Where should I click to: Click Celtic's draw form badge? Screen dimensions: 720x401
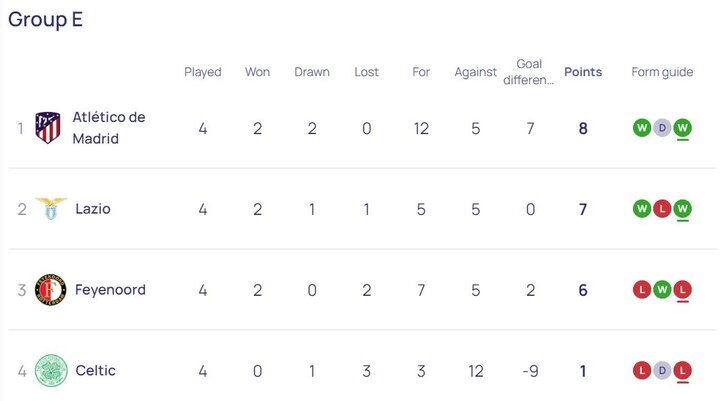662,371
